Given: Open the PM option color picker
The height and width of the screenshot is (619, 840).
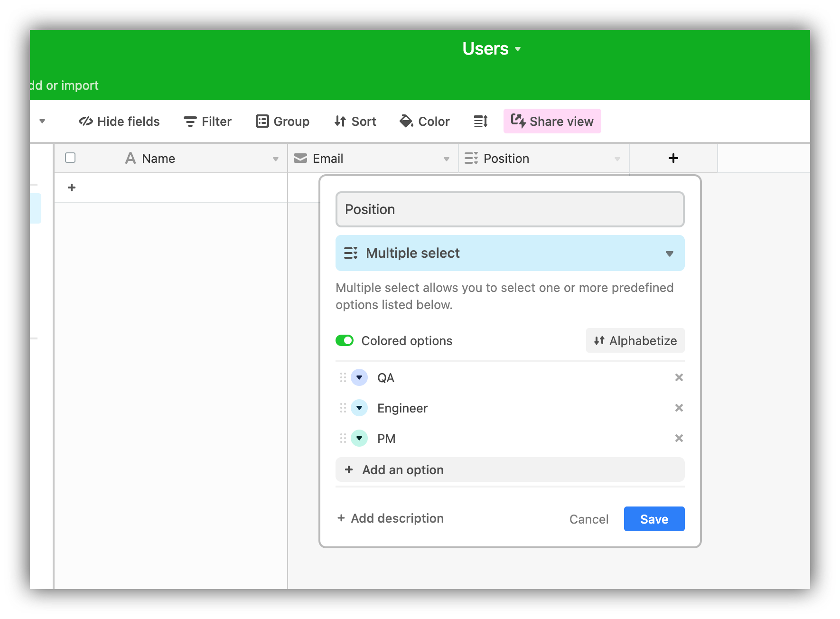Looking at the screenshot, I should pyautogui.click(x=359, y=438).
